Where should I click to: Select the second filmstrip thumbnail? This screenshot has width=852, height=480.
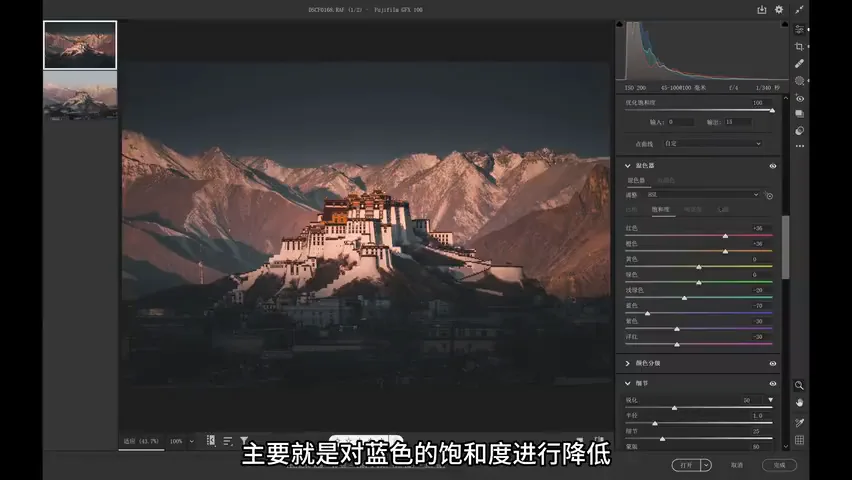click(x=80, y=95)
